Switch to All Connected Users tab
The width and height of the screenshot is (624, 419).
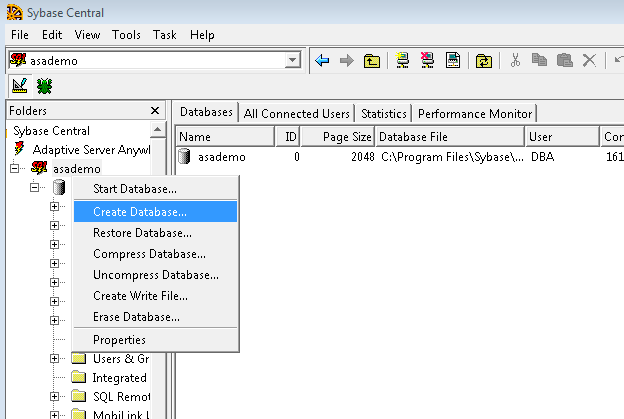[x=297, y=114]
